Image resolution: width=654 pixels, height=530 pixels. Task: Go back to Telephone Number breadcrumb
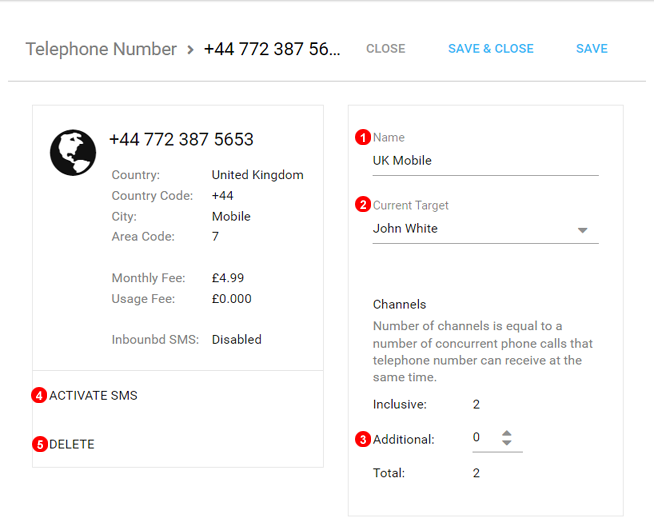point(101,49)
